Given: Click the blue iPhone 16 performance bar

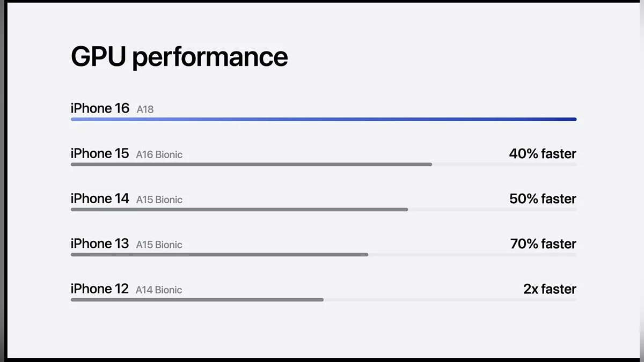Looking at the screenshot, I should pyautogui.click(x=324, y=119).
